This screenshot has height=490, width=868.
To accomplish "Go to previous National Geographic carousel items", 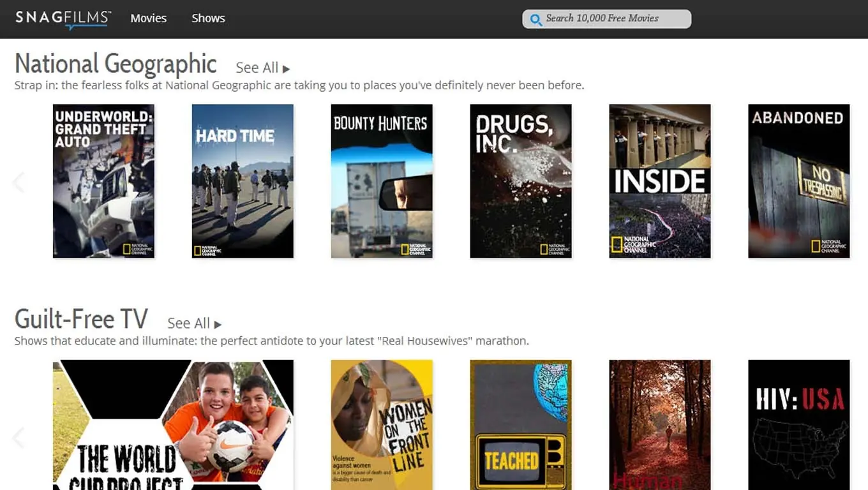I will 19,182.
